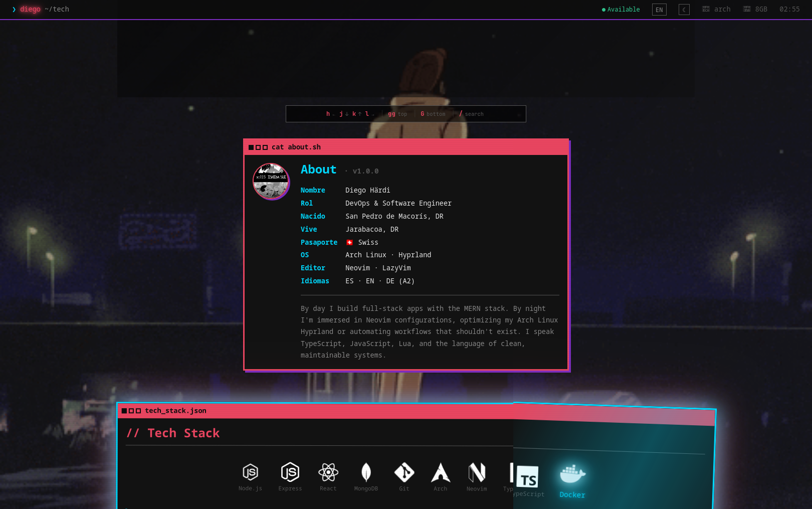The width and height of the screenshot is (812, 509).
Task: Click the third square on tech_stack.json titlebar
Action: pos(138,411)
